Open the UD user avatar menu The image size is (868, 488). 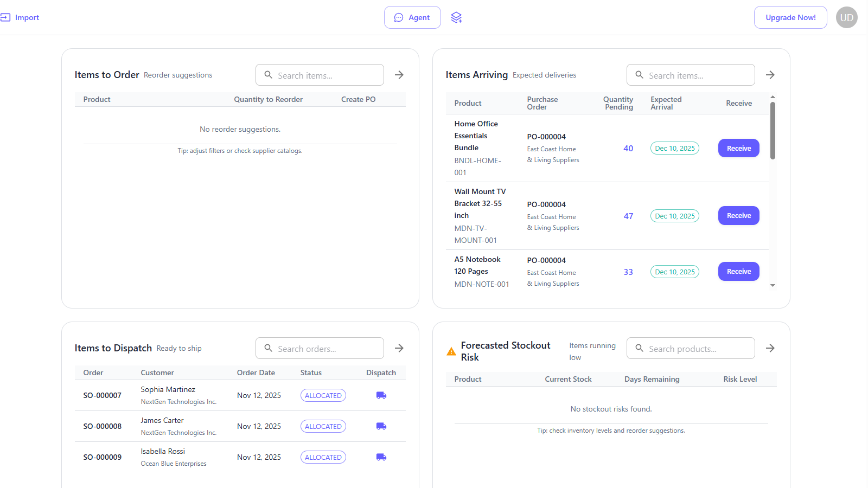[846, 17]
